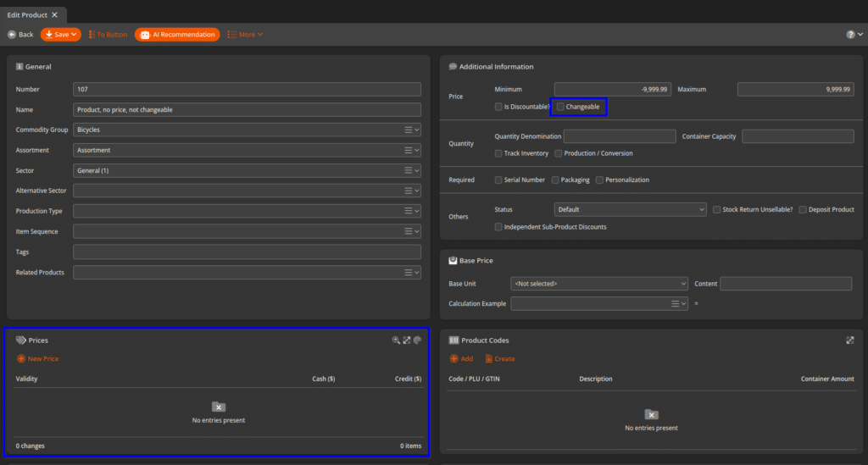
Task: Open the help question mark menu
Action: pos(850,35)
